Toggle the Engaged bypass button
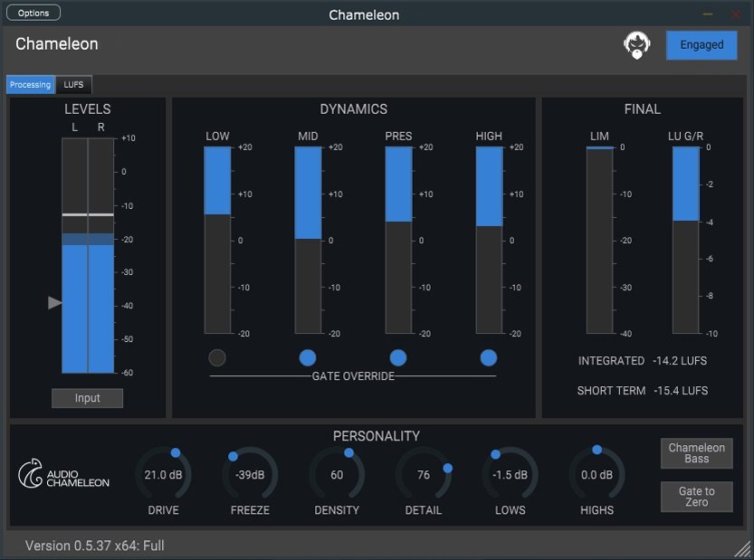This screenshot has width=754, height=560. pyautogui.click(x=702, y=45)
